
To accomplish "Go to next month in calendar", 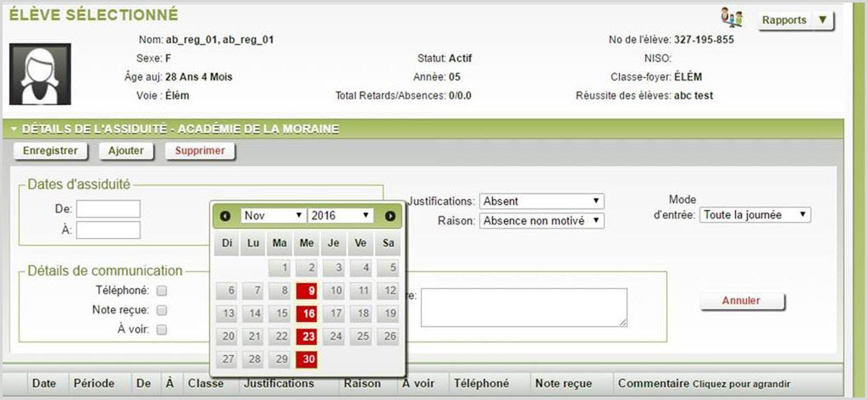I will 390,216.
